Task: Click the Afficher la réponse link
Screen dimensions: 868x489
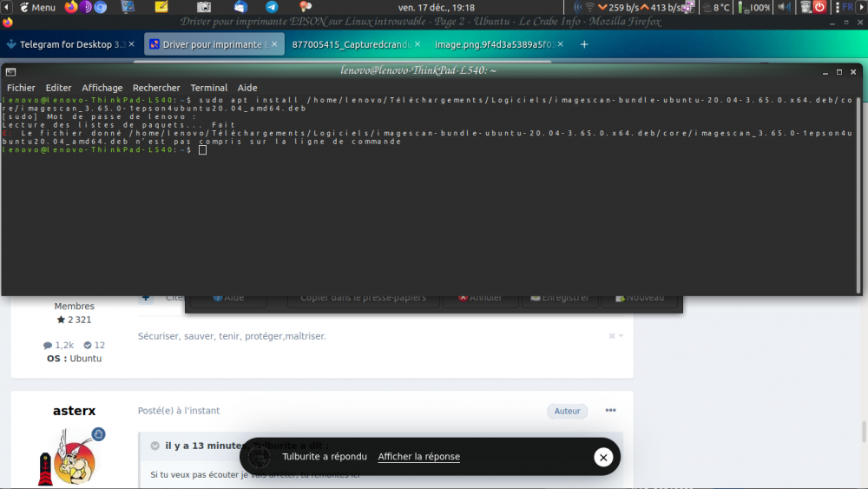Action: point(419,456)
